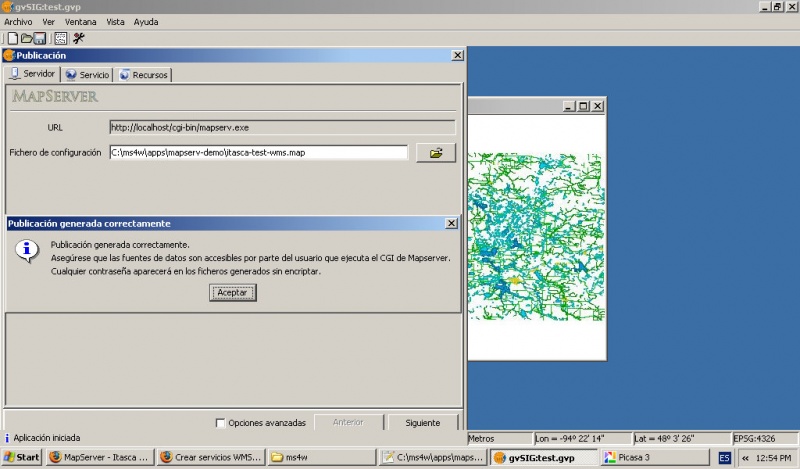Open preferences wrench tools icon
The image size is (800, 469).
coord(79,38)
